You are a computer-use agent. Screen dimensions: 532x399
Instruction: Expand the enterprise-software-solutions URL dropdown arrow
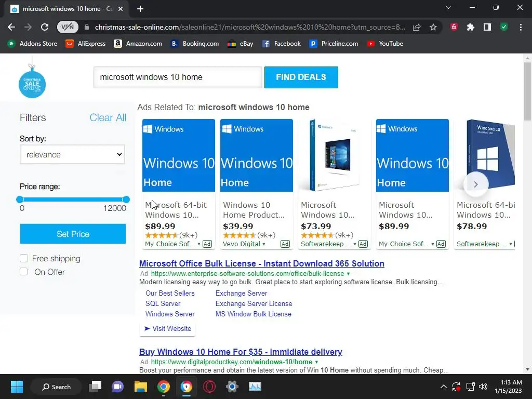click(x=348, y=273)
